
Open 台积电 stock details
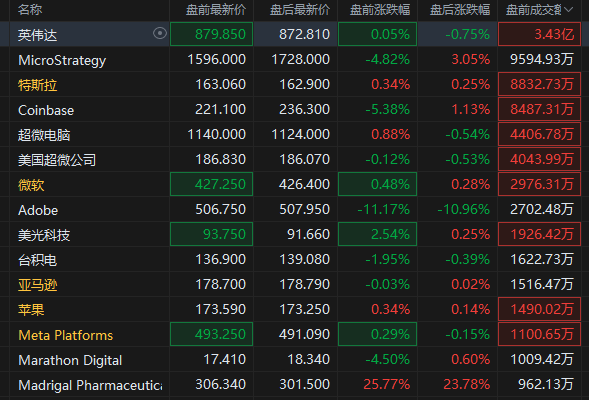pos(37,260)
